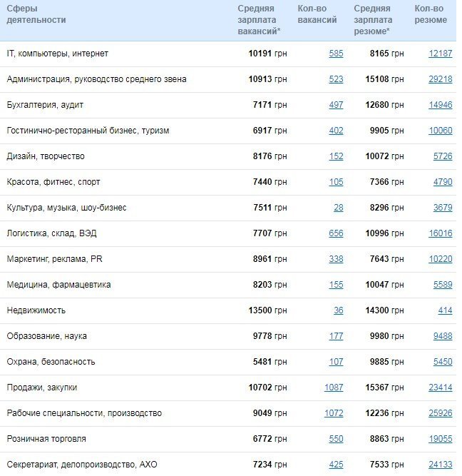This screenshot has width=462, height=476.
Task: Open 1072 vacancies for Рабочие специальности
Action: tap(334, 413)
